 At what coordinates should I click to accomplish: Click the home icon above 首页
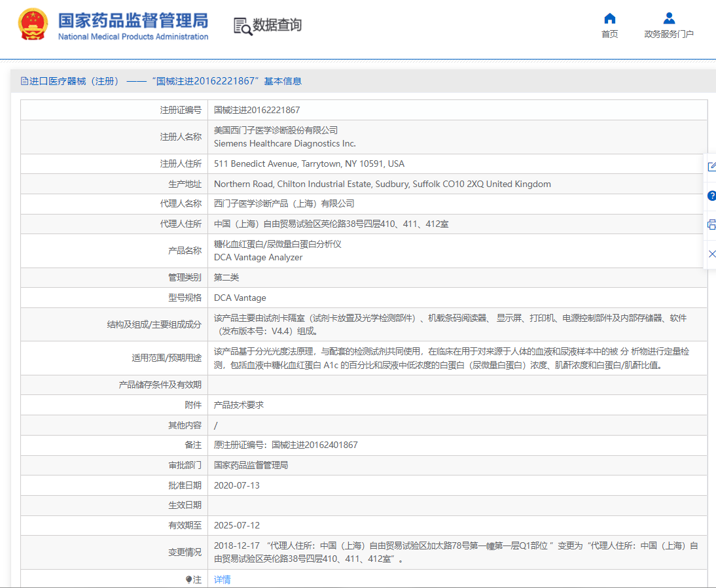609,18
